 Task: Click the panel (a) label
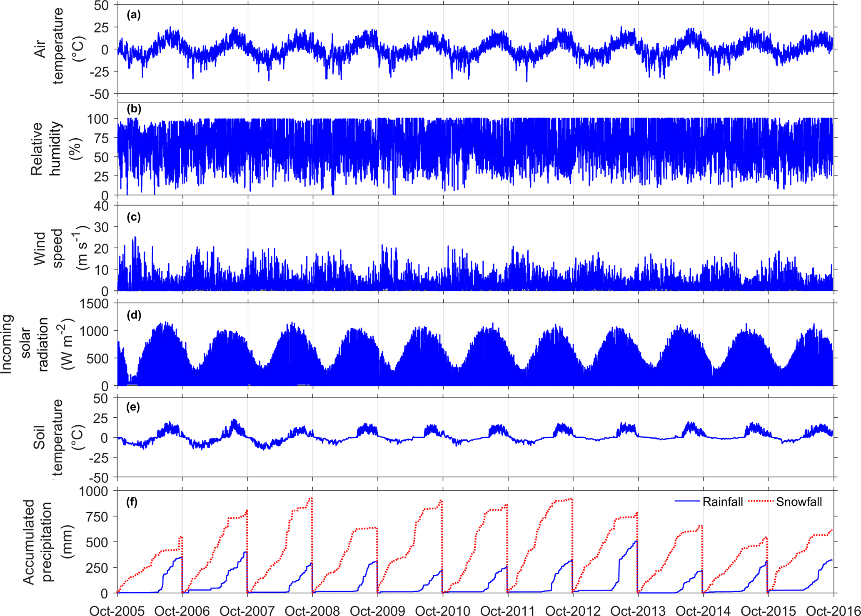click(134, 15)
